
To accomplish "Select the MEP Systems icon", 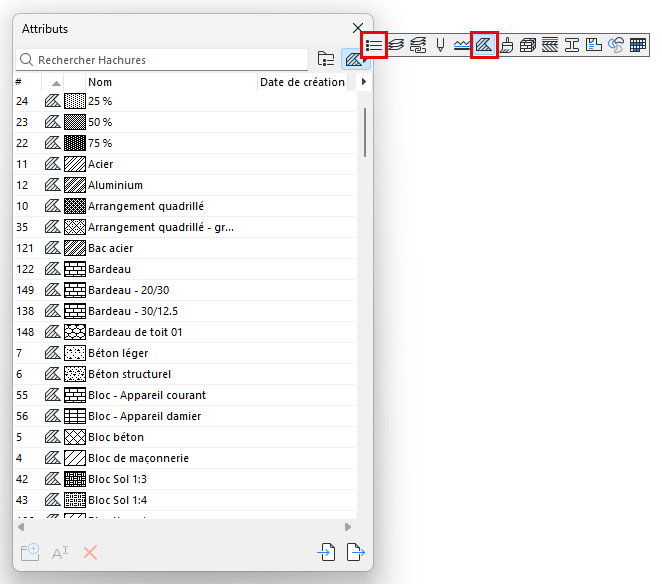I will (x=616, y=45).
